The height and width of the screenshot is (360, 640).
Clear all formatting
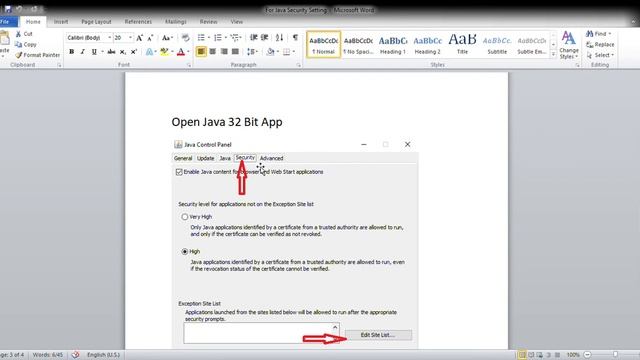[x=185, y=38]
